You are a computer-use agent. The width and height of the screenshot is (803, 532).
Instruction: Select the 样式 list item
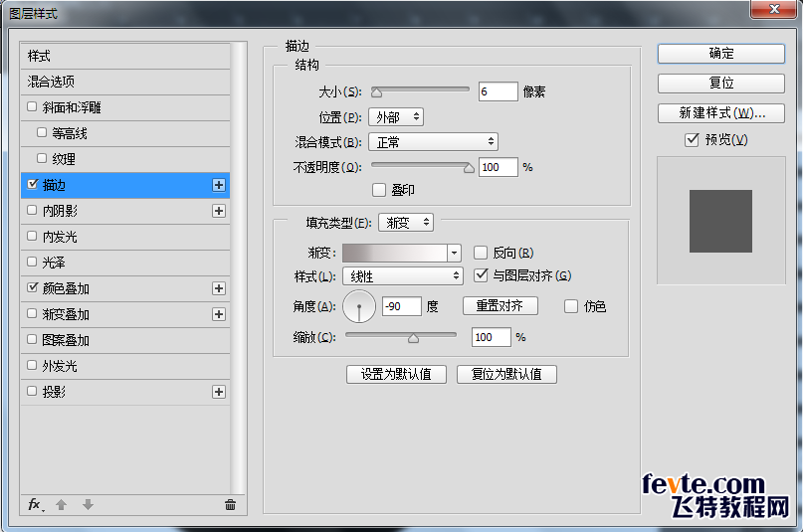pos(125,57)
